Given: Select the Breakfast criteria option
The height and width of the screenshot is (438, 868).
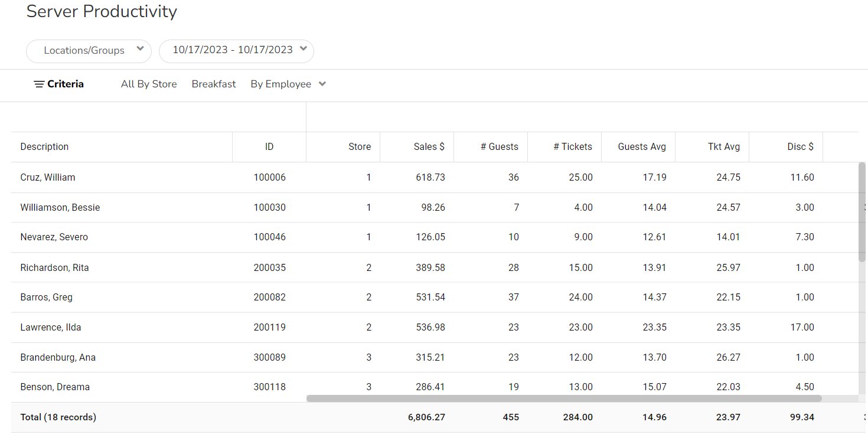Looking at the screenshot, I should point(214,84).
